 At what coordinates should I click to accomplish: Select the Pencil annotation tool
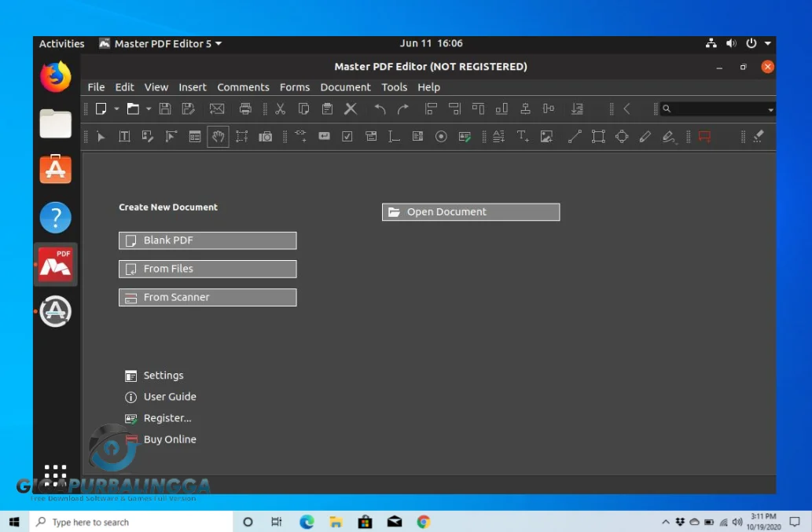point(645,137)
